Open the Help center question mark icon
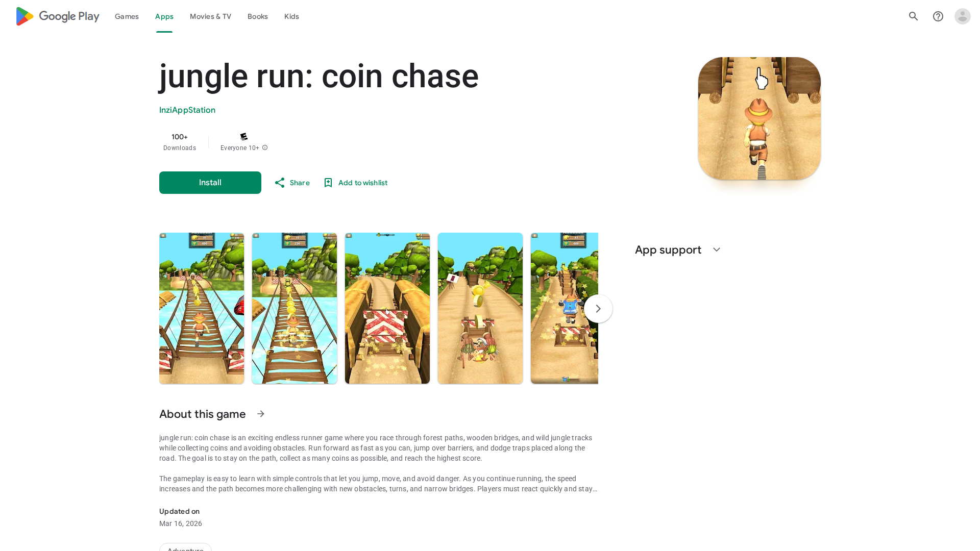 tap(938, 16)
